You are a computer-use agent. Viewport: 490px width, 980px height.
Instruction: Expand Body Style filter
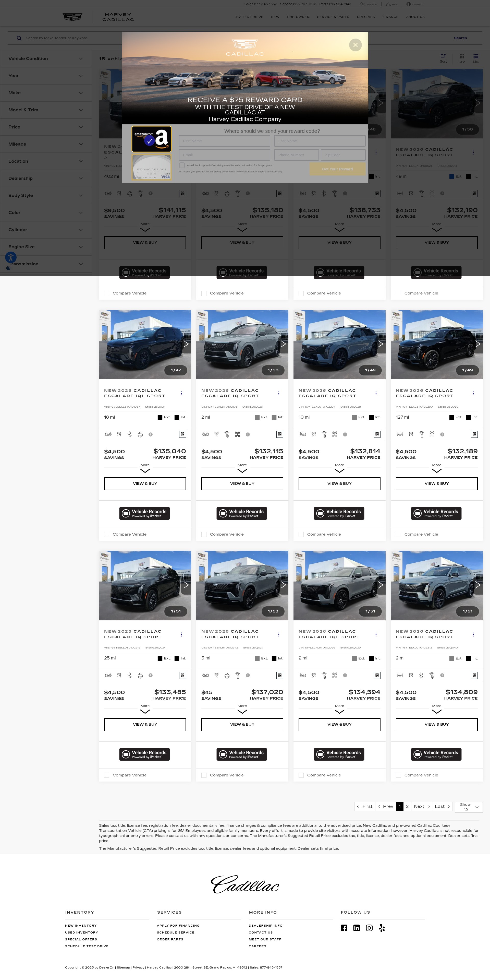(46, 196)
